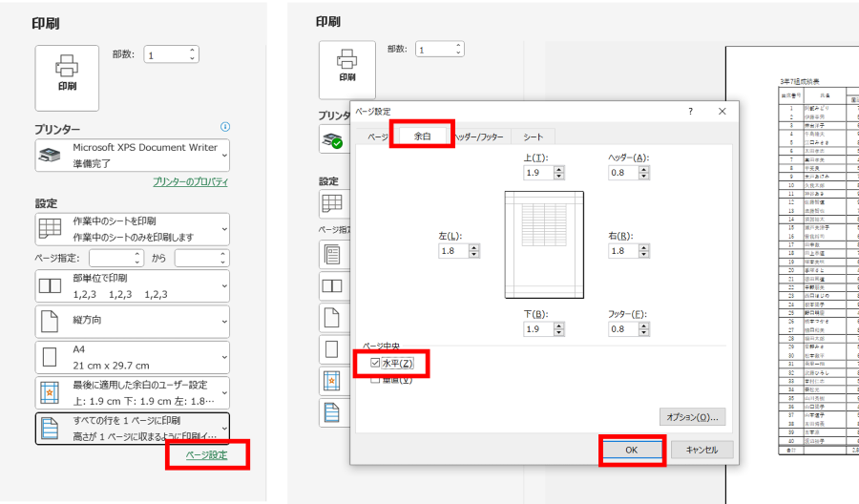859x504 pixels.
Task: Click the orientation page icon in right panel
Action: 332,318
